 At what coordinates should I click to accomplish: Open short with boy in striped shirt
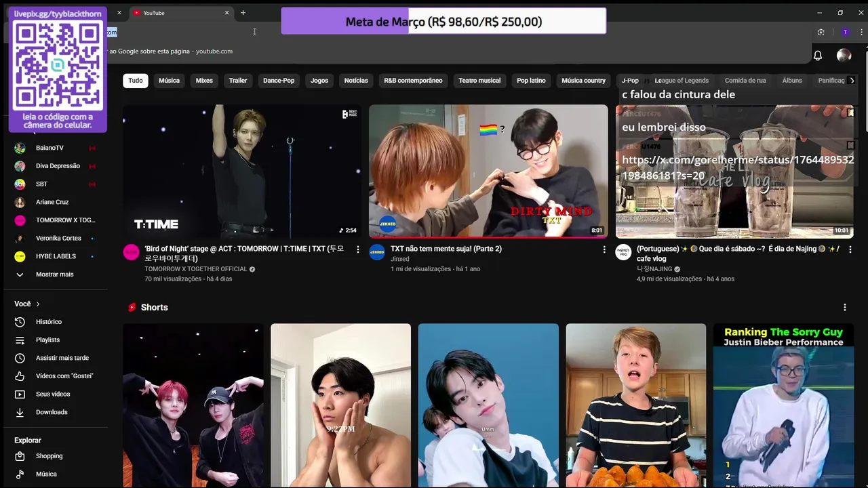636,405
